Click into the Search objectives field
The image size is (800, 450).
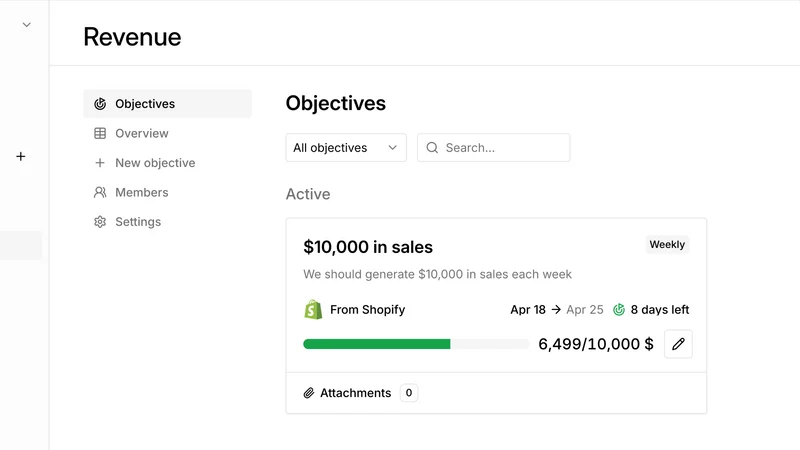[x=493, y=147]
